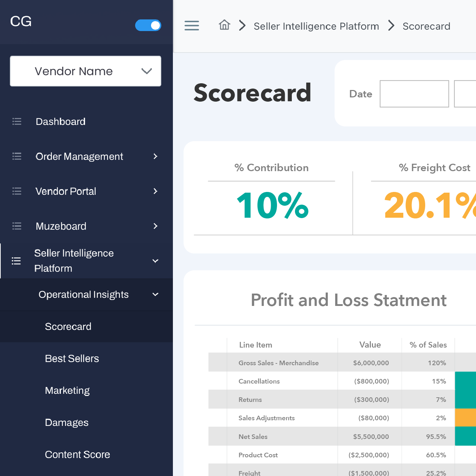Collapse Operational Insights chevron

[x=155, y=294]
